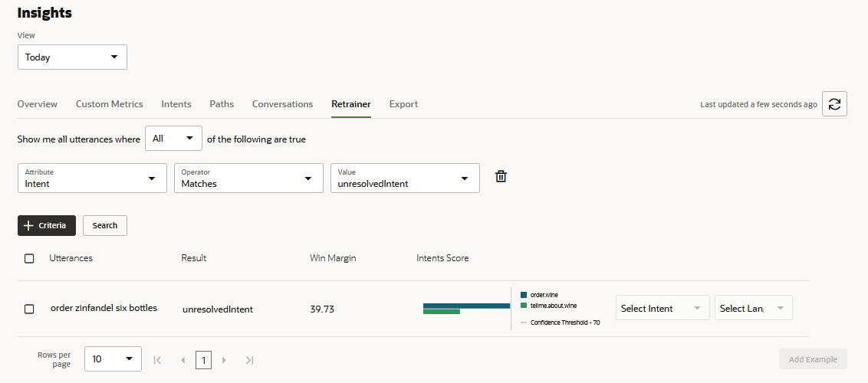Open the View Today dropdown
Image resolution: width=868 pixels, height=383 pixels.
pyautogui.click(x=72, y=57)
